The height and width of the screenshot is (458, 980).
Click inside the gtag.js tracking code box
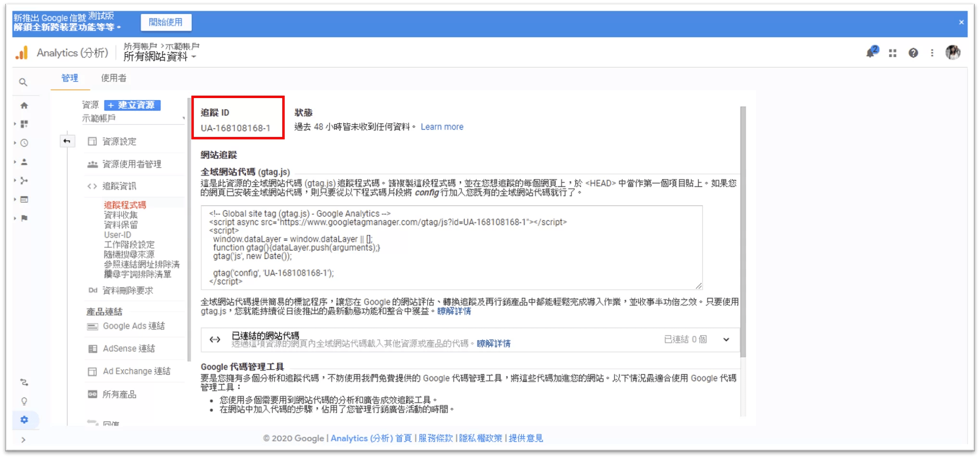(x=452, y=248)
